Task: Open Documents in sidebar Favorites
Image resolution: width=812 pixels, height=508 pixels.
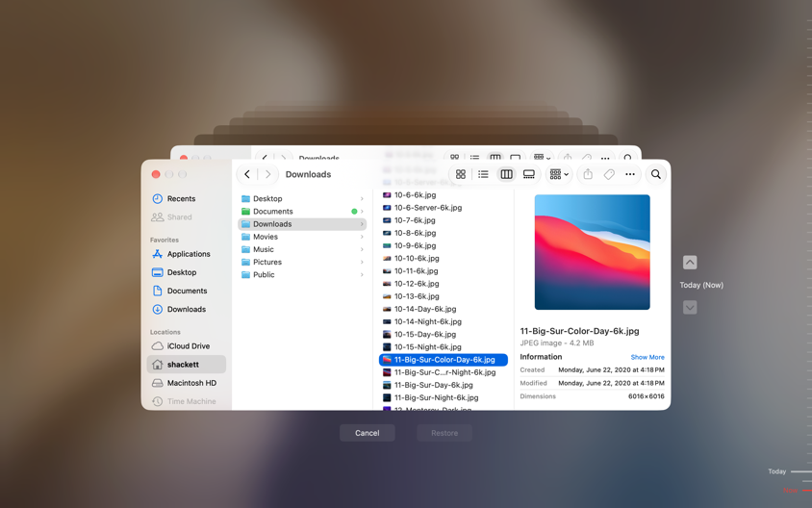Action: 187,291
